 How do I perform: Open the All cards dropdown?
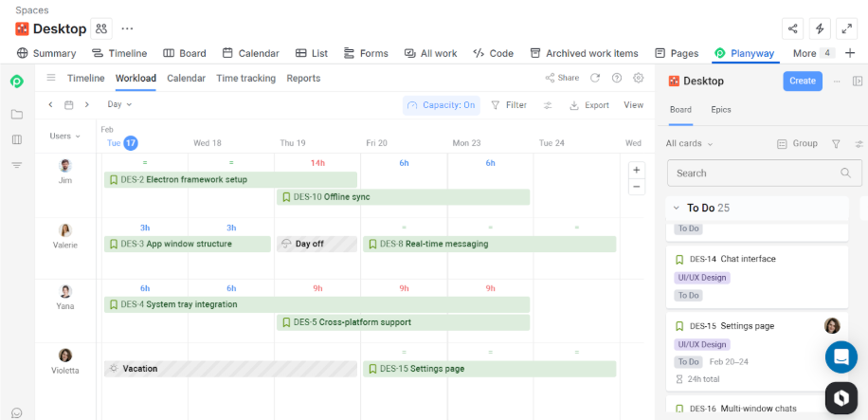coord(689,143)
